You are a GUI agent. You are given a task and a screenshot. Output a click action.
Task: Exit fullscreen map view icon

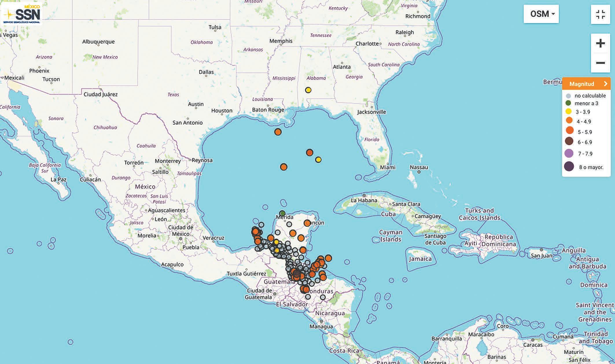click(x=600, y=14)
